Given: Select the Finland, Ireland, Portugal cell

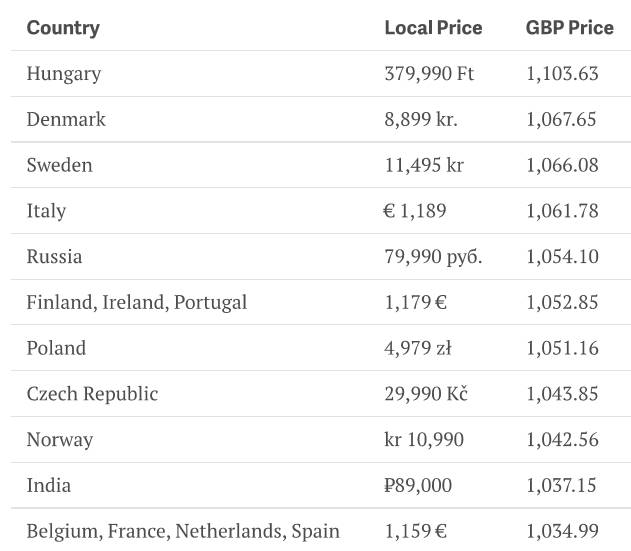Looking at the screenshot, I should [137, 302].
